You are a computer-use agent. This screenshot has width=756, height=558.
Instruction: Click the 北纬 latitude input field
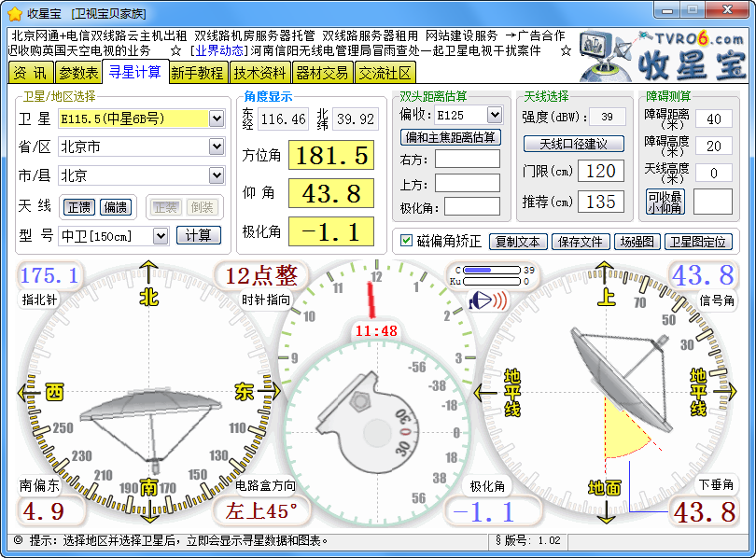click(356, 119)
